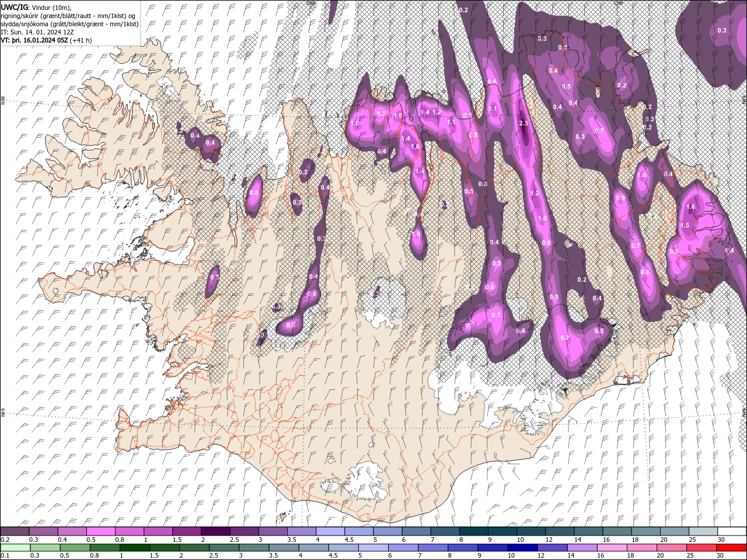The width and height of the screenshot is (747, 560).
Task: Click the '0.9' precipitation value on the map
Action: 620,198
